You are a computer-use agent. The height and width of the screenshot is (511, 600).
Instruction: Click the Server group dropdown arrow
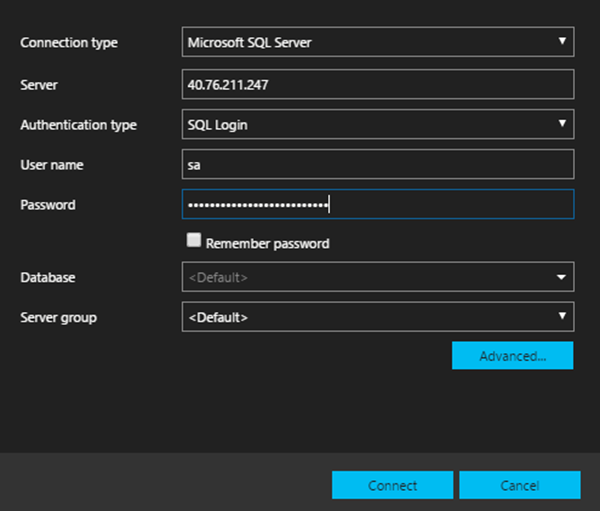563,317
